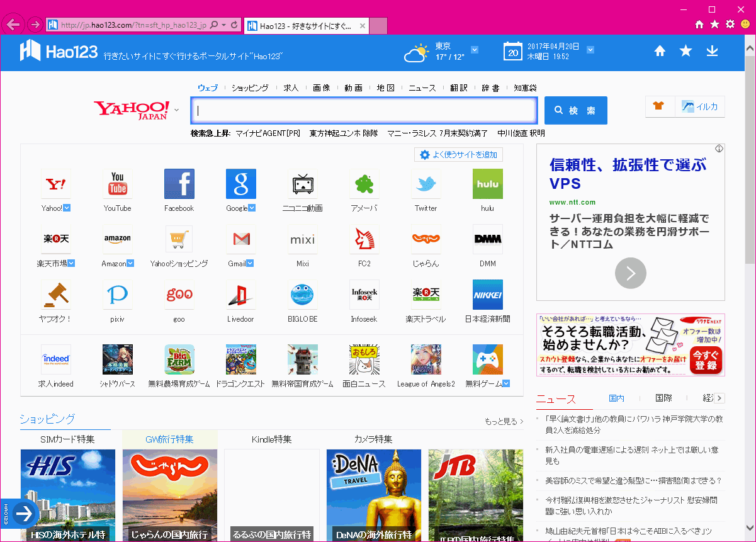Open the goo icon

[179, 295]
